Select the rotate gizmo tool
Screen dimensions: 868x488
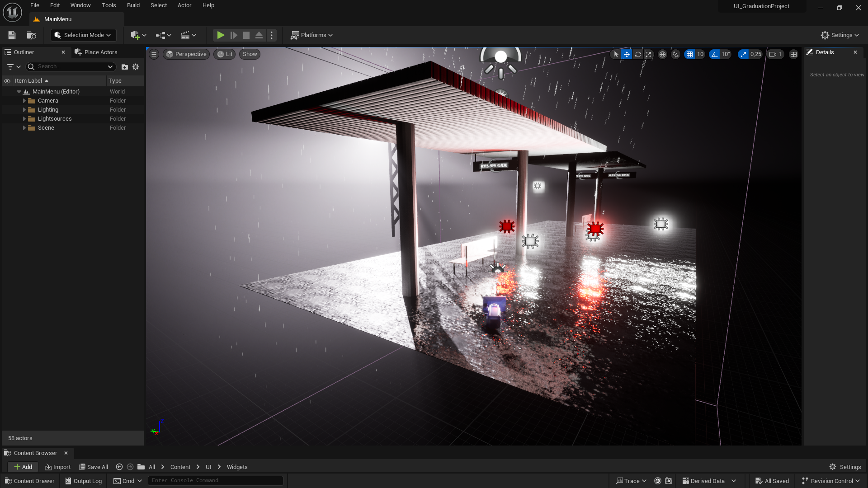point(638,54)
